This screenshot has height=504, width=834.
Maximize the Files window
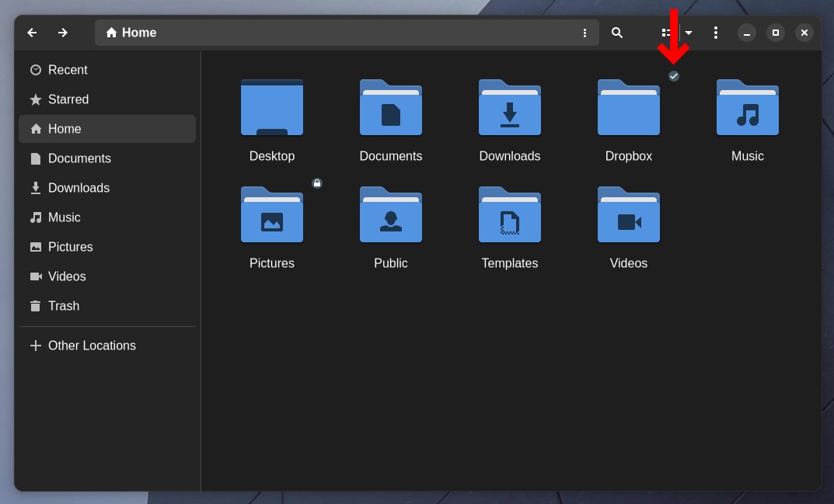click(776, 33)
